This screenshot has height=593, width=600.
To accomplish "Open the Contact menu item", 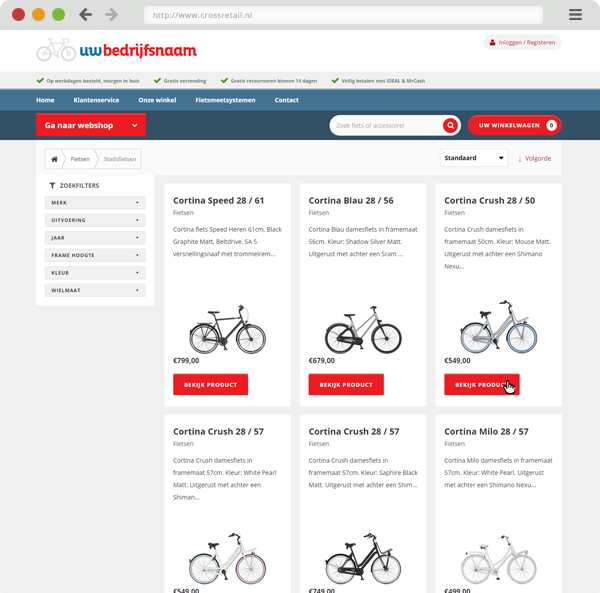I will click(x=287, y=100).
